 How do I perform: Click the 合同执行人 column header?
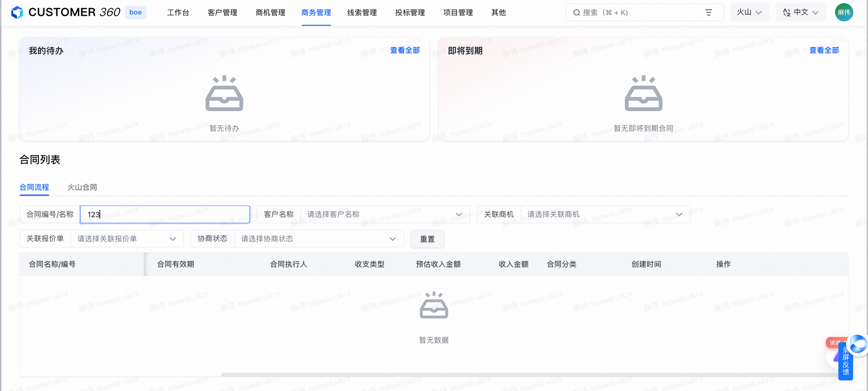click(x=288, y=264)
